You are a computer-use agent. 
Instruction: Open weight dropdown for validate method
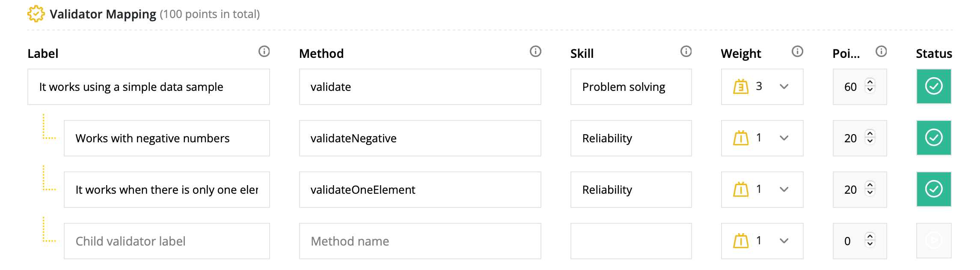pyautogui.click(x=784, y=87)
